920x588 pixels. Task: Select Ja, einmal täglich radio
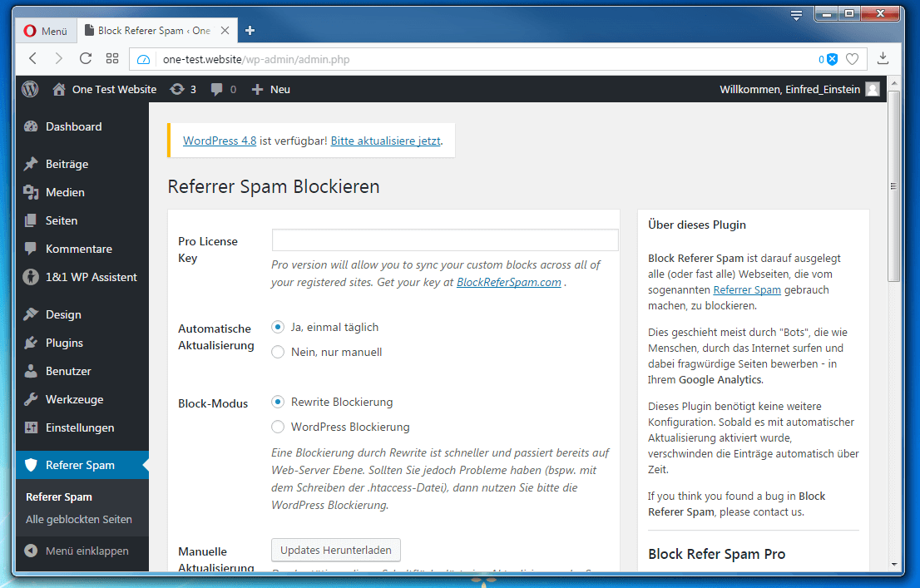[278, 327]
